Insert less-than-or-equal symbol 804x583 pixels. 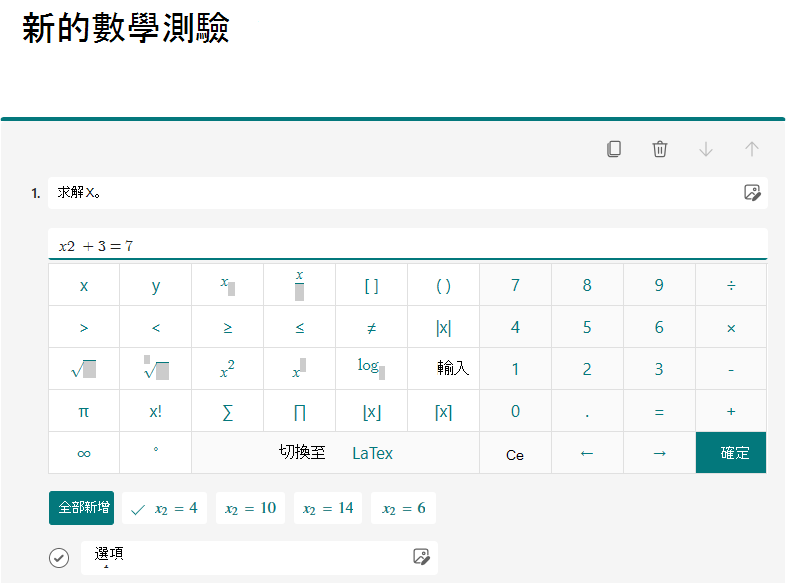tap(299, 327)
